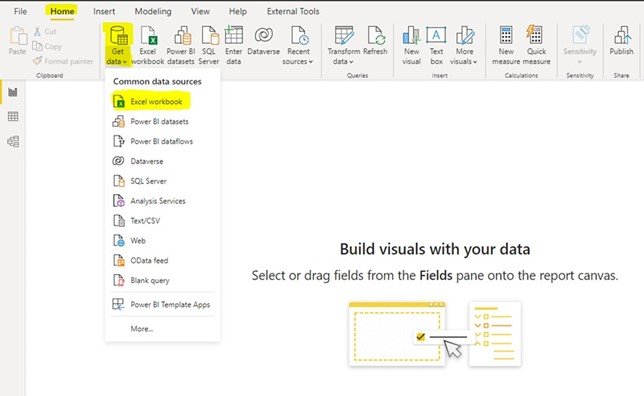Click the Cut button
The width and height of the screenshot is (644, 396).
click(45, 31)
